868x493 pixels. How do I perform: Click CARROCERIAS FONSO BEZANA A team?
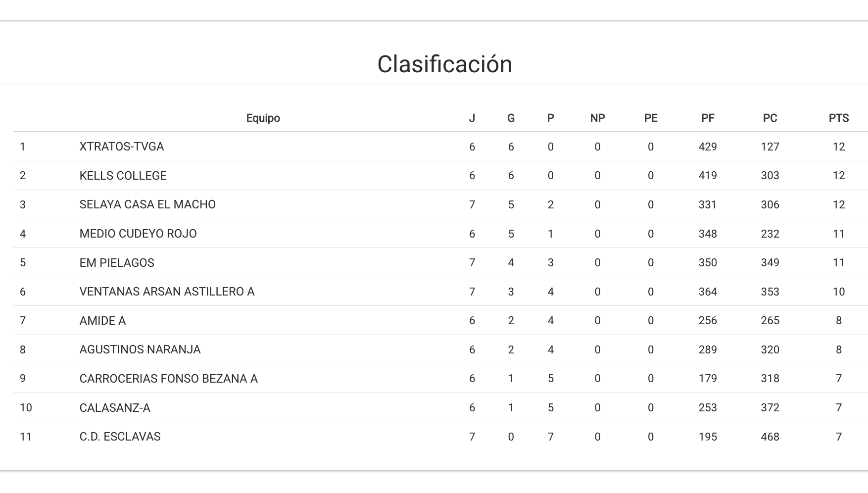pyautogui.click(x=168, y=379)
